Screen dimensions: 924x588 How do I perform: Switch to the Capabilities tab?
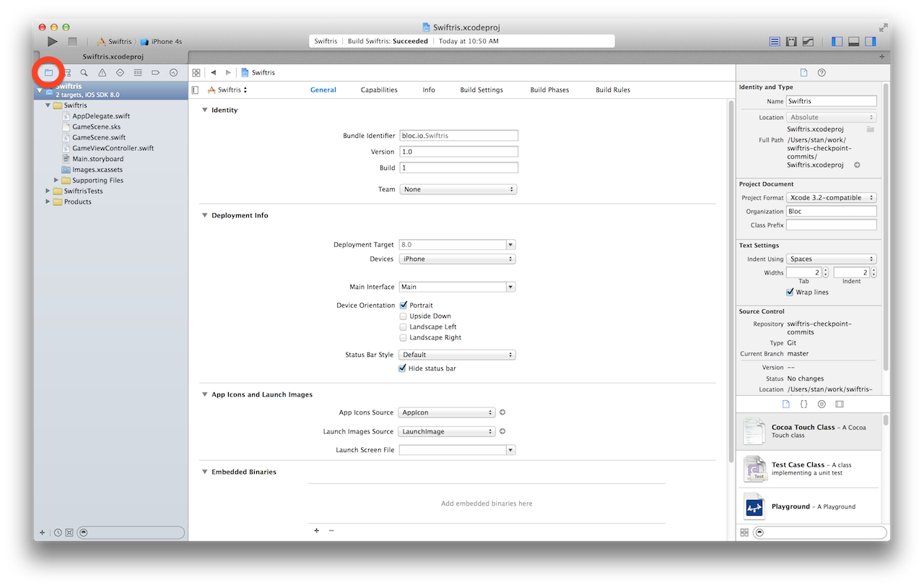379,90
